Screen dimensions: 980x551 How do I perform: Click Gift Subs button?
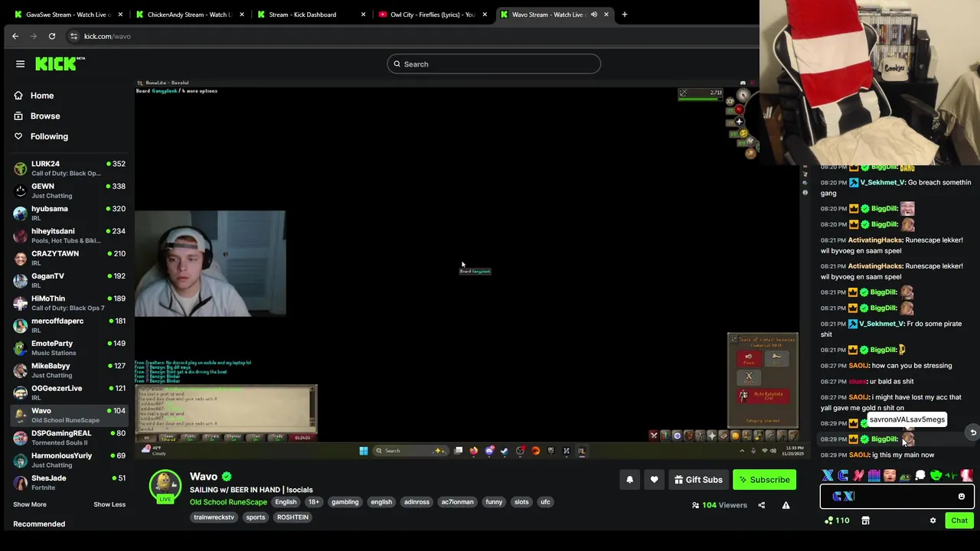pyautogui.click(x=698, y=480)
